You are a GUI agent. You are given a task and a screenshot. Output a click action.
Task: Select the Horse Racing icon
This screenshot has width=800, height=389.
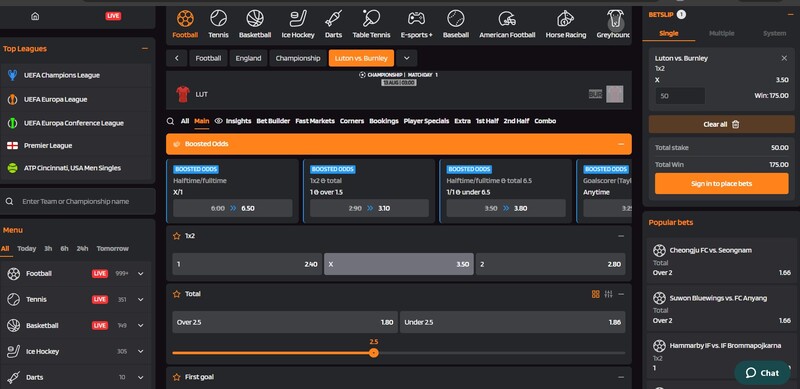pos(565,18)
